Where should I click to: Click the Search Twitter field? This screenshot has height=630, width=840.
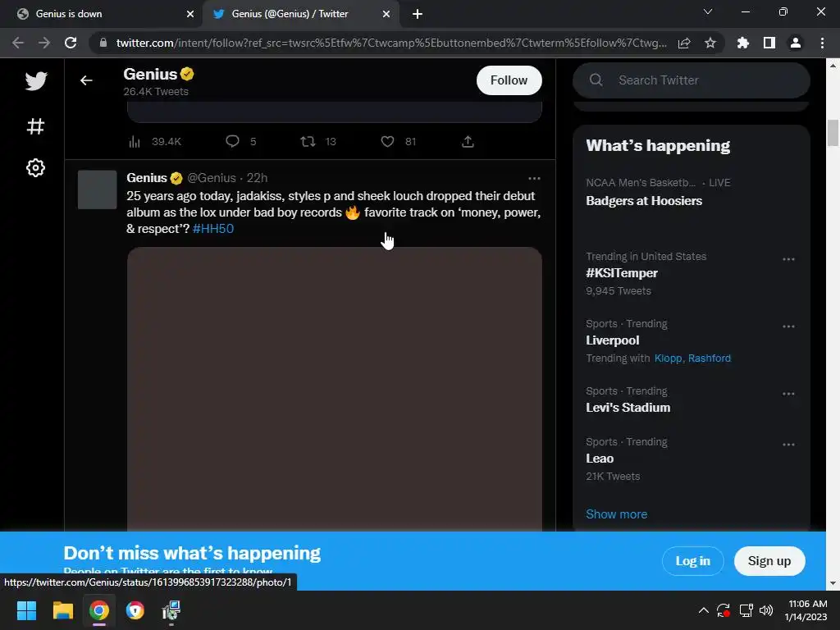pyautogui.click(x=691, y=80)
